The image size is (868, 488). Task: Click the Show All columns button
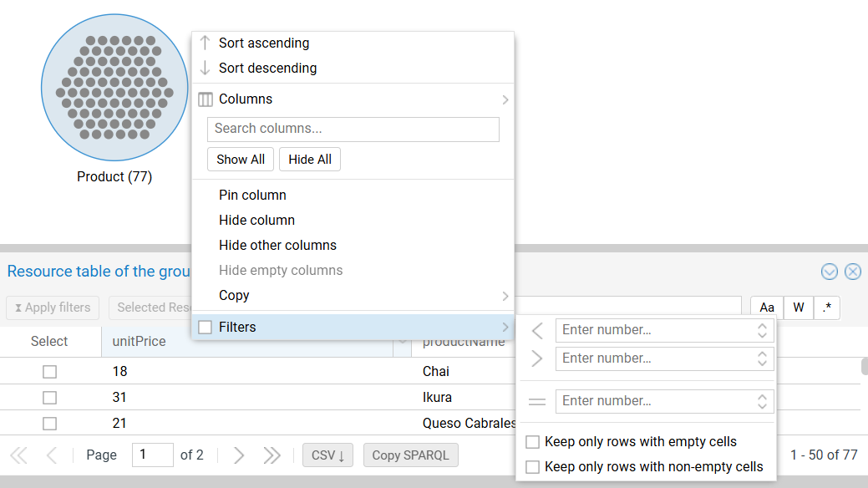point(241,159)
